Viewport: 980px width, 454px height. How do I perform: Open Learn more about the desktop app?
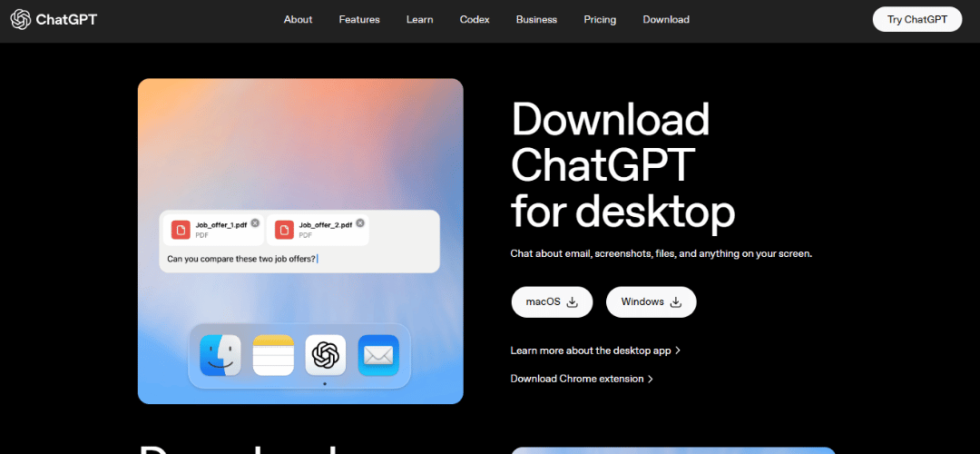[595, 350]
